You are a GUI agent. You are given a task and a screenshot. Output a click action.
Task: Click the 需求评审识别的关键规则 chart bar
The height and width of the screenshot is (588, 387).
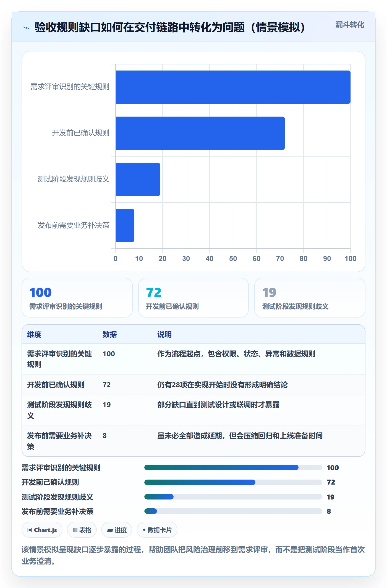233,87
